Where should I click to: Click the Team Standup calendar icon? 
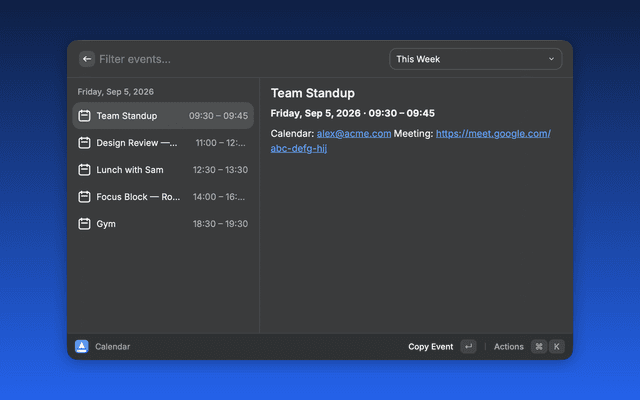[x=84, y=116]
